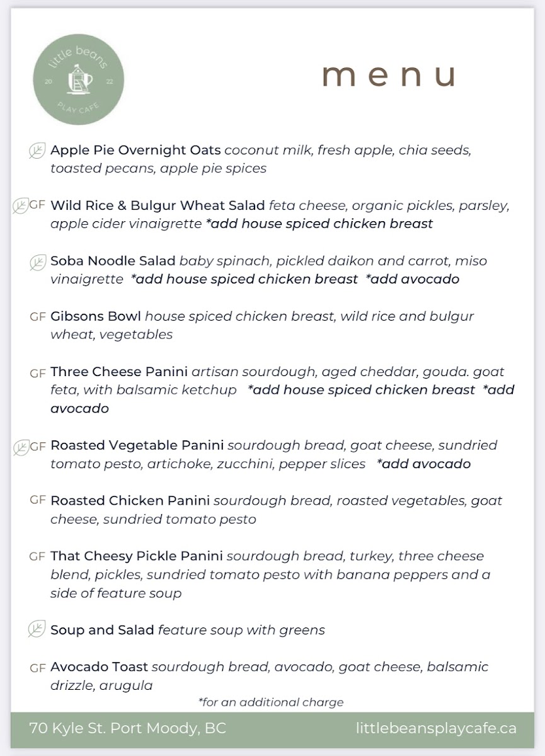Click leaf icon beside Roasted Vegetable Panini
Image resolution: width=545 pixels, height=756 pixels.
pyautogui.click(x=21, y=447)
